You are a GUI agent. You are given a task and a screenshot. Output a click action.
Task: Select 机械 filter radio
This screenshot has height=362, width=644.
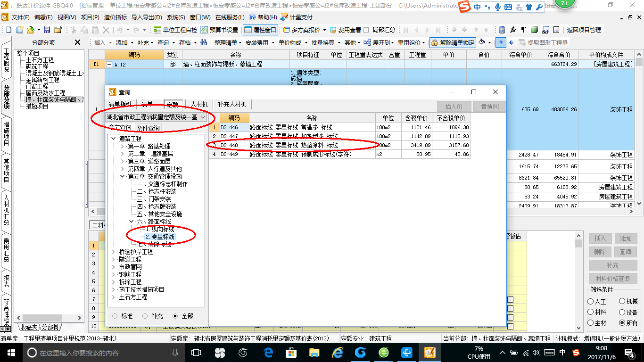click(x=622, y=301)
